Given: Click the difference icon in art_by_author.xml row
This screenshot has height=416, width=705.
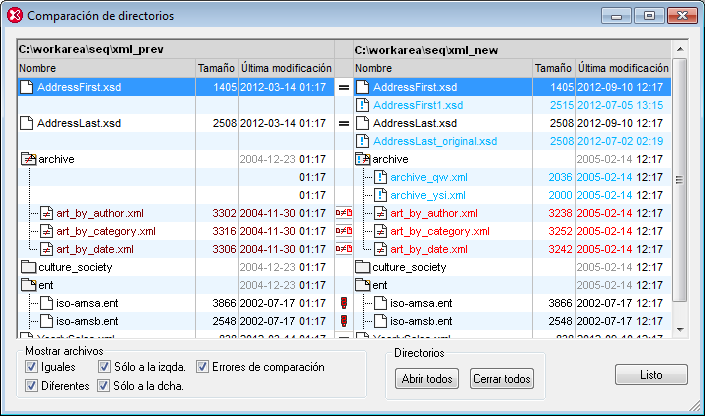Looking at the screenshot, I should (343, 213).
